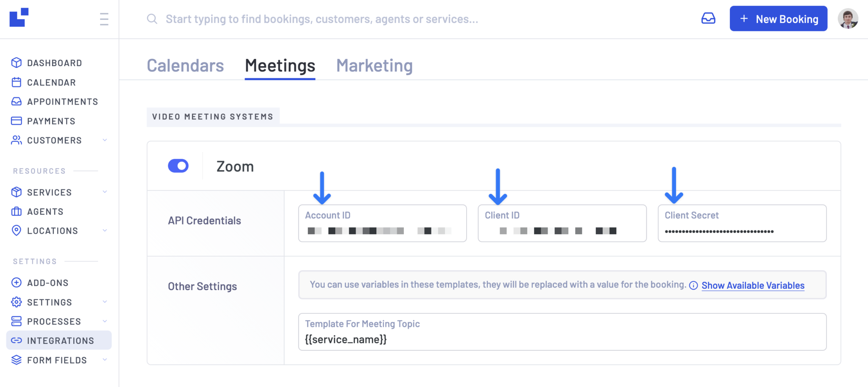Open the Dashboard sidebar icon
Screen dimensions: 868x387
point(16,63)
